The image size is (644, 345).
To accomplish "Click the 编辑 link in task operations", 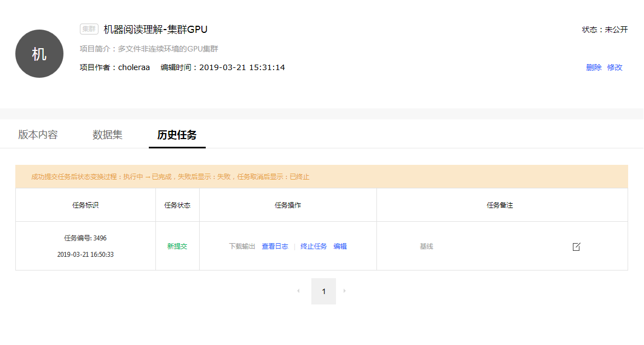I will pos(340,246).
